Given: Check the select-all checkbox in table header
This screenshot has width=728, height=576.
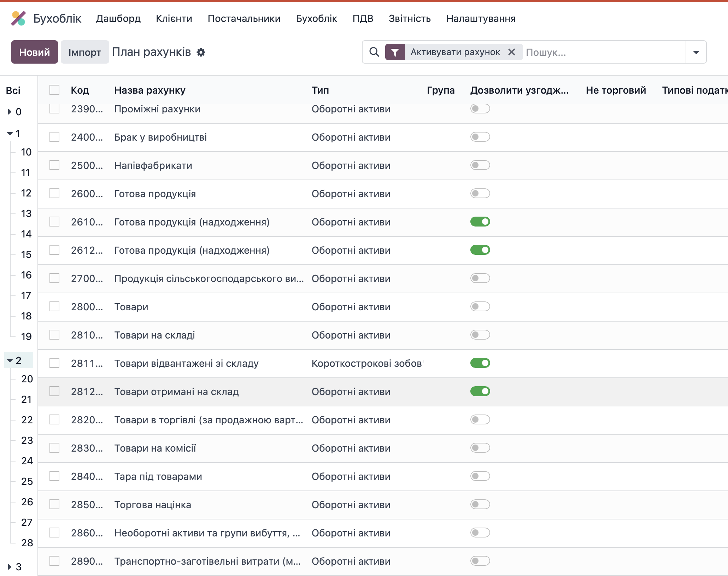Looking at the screenshot, I should pos(54,90).
